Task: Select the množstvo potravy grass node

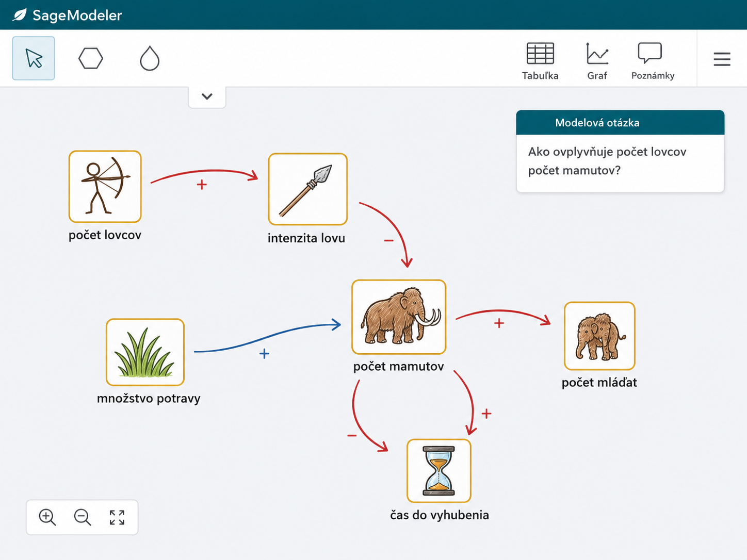Action: pos(145,352)
